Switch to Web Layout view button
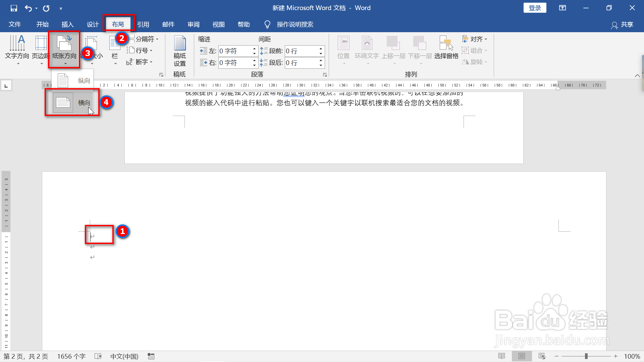 542,356
